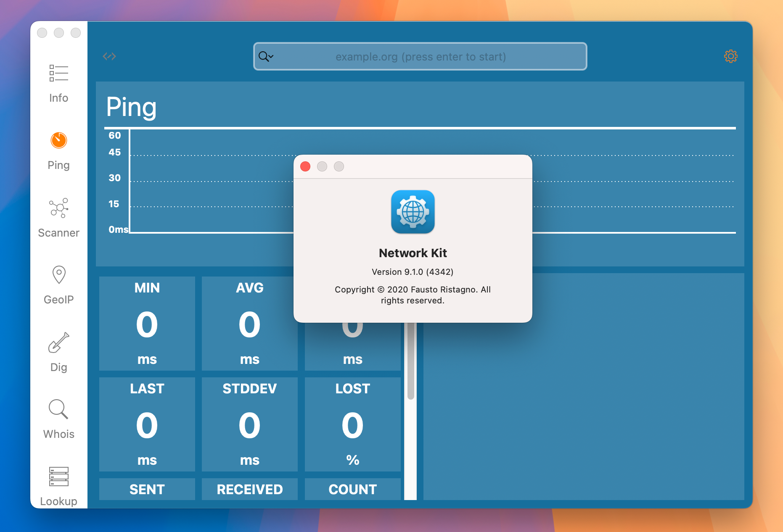
Task: Open the Whois magnifier tool
Action: tap(58, 419)
